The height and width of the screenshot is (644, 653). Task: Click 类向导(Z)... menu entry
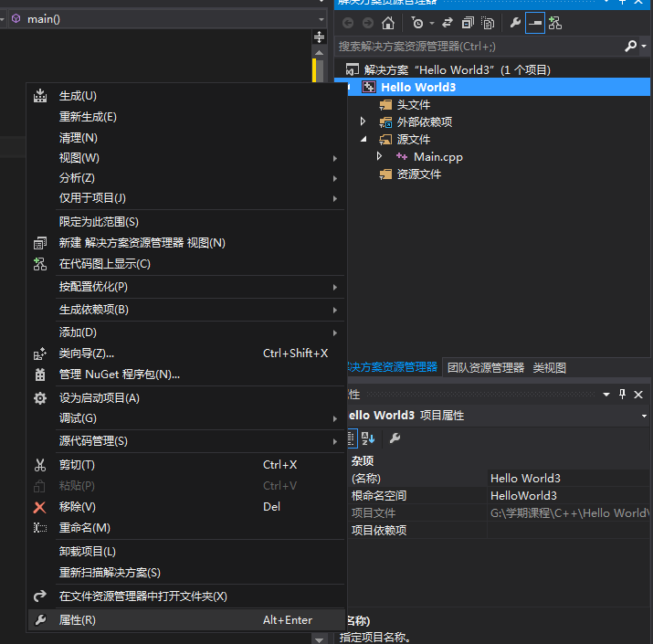185,354
